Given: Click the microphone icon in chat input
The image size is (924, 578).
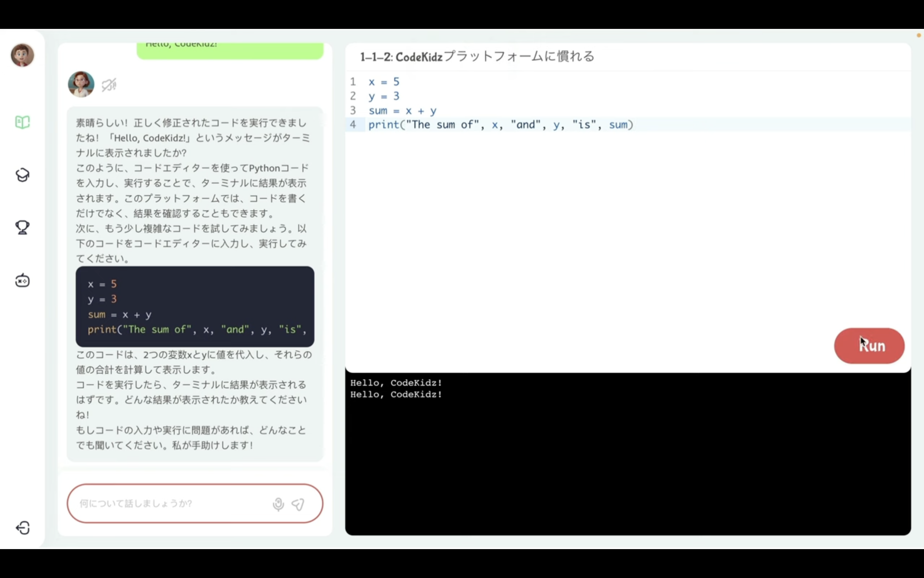Looking at the screenshot, I should pos(278,504).
